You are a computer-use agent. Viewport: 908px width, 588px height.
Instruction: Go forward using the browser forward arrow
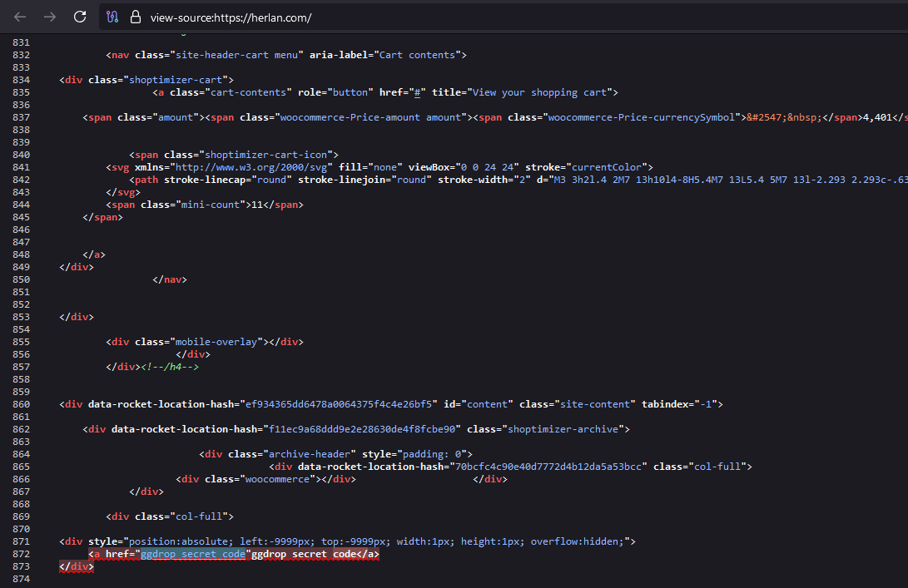pos(50,17)
